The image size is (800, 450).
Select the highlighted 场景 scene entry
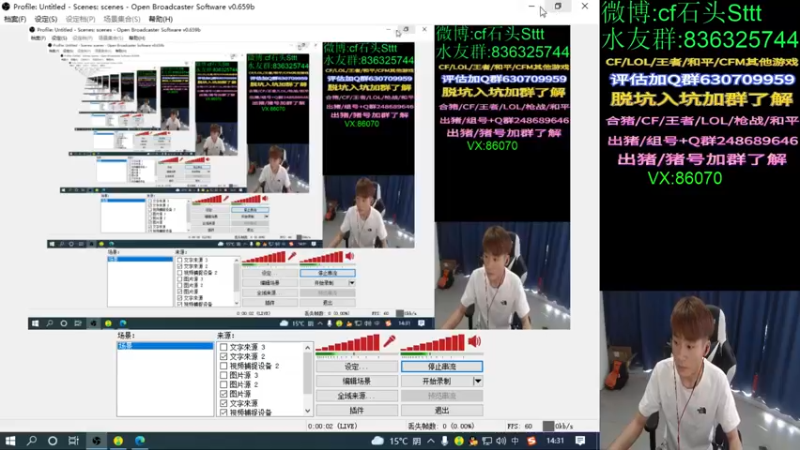point(165,346)
